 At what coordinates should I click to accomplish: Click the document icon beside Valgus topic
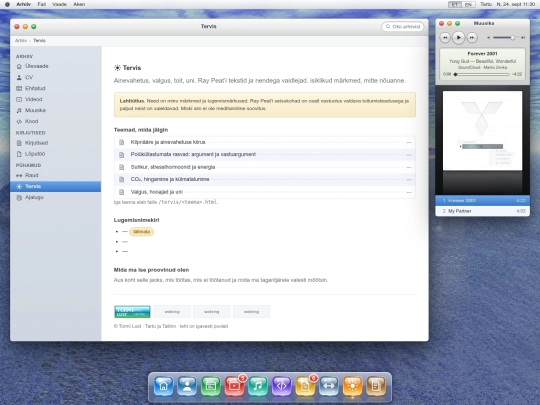121,192
